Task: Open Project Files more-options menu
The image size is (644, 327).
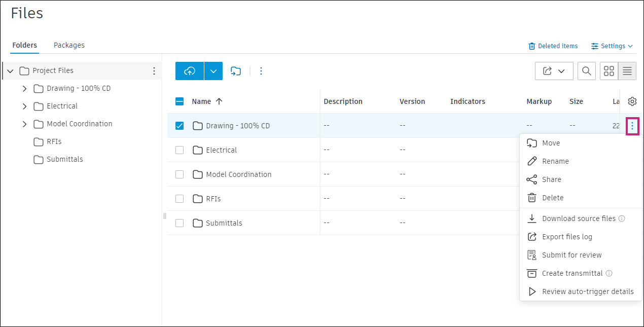Action: [x=154, y=71]
